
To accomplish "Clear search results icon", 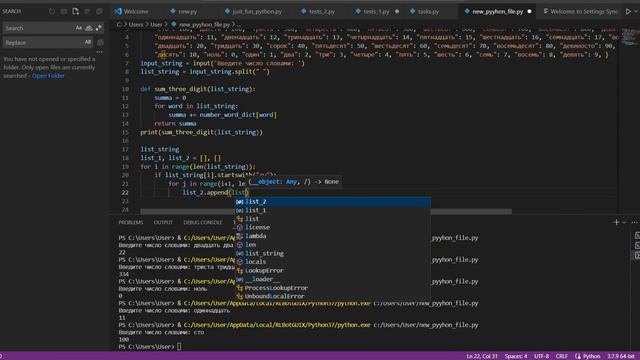I will (64, 11).
